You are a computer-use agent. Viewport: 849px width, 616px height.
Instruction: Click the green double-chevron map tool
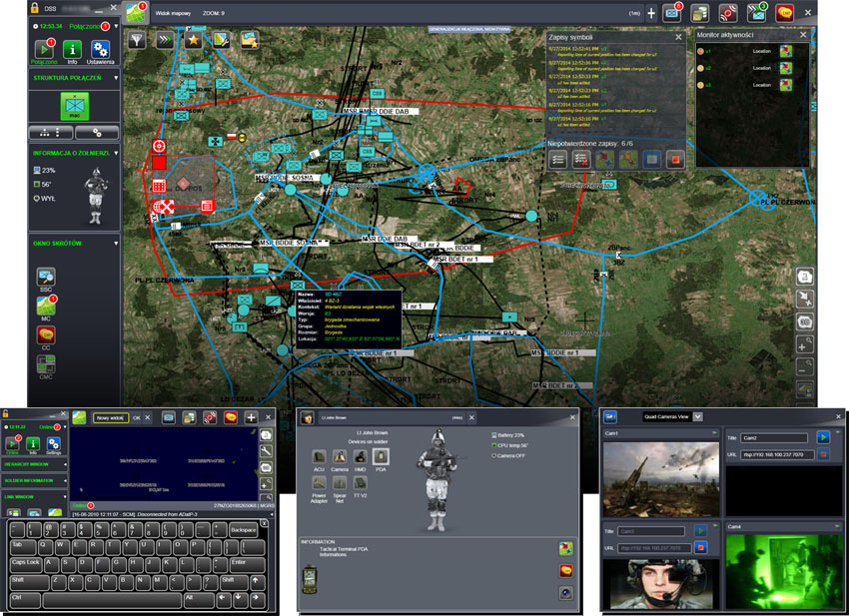(165, 40)
